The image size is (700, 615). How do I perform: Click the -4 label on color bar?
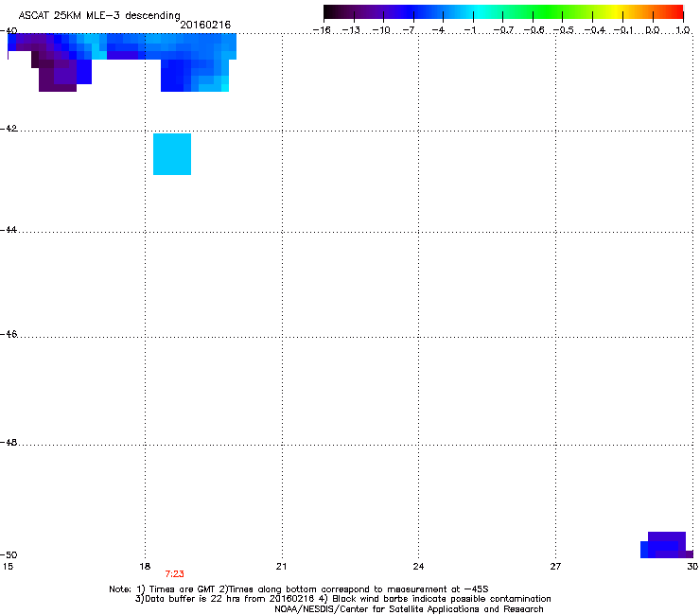(438, 30)
